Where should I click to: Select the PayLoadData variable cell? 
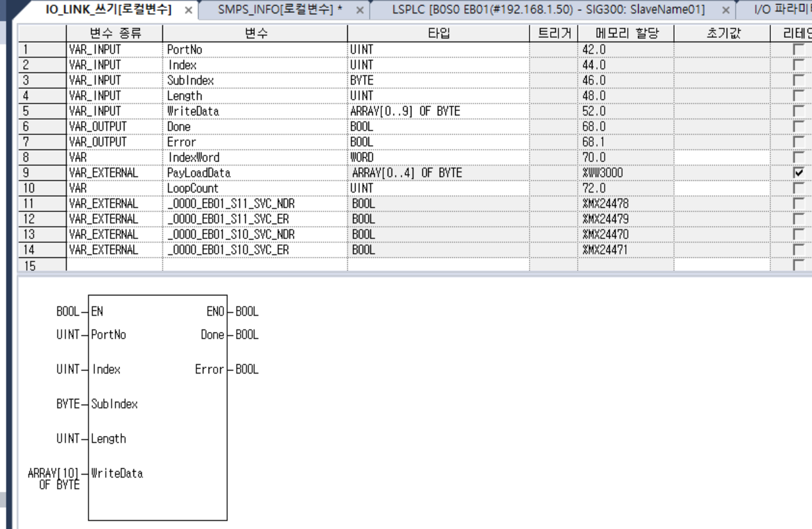pyautogui.click(x=255, y=172)
